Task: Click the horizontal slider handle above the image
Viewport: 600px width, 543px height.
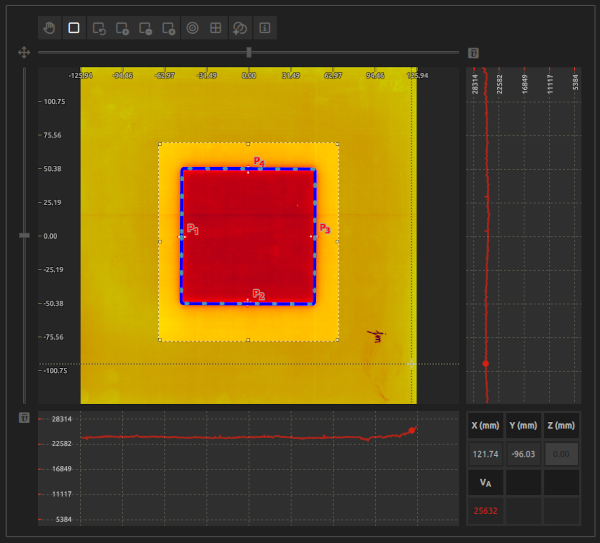Action: tap(249, 52)
